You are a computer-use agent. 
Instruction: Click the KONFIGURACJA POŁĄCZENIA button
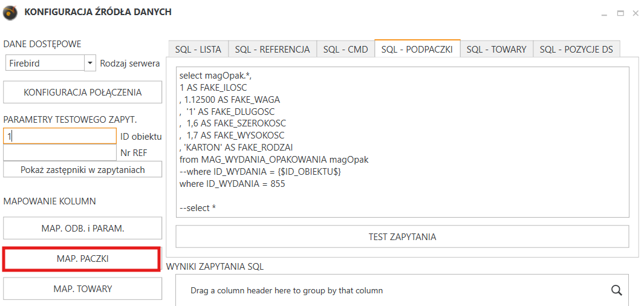tap(83, 92)
